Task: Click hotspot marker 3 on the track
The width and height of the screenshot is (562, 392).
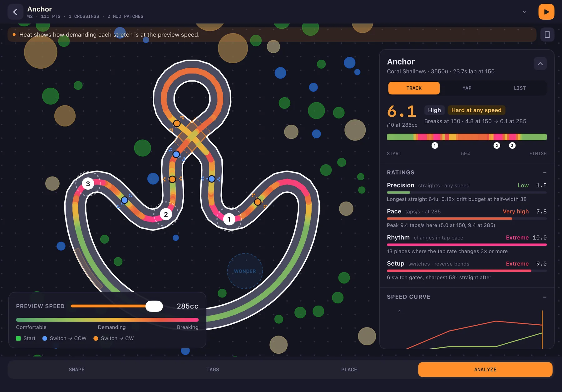Action: [x=88, y=184]
